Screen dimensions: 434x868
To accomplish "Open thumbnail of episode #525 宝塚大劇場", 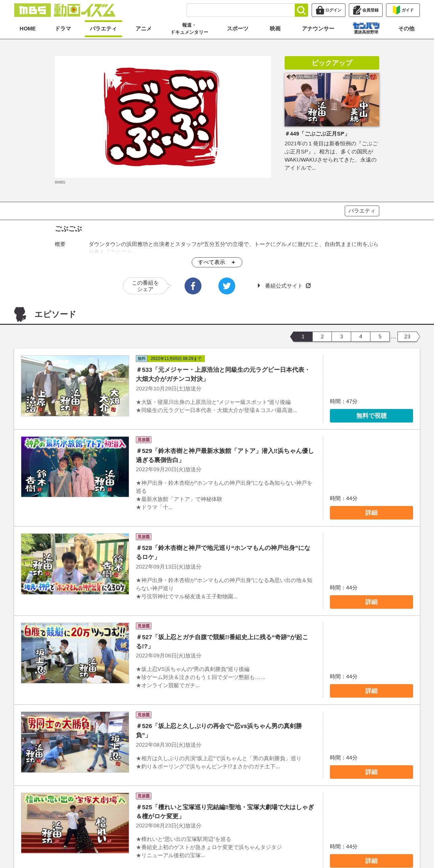I will [75, 823].
